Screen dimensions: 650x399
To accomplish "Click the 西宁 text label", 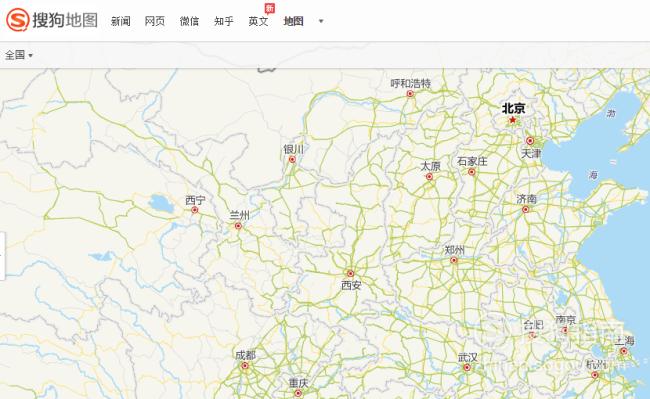I will pos(195,201).
